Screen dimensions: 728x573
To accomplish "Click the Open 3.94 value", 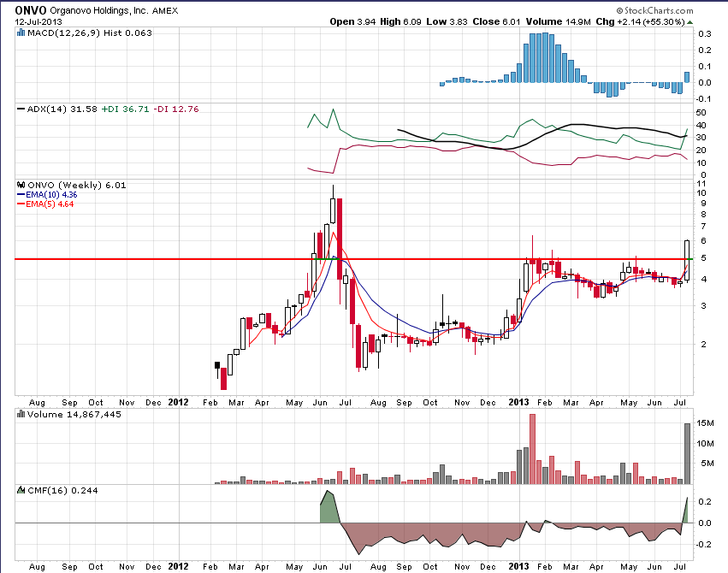I will point(352,21).
